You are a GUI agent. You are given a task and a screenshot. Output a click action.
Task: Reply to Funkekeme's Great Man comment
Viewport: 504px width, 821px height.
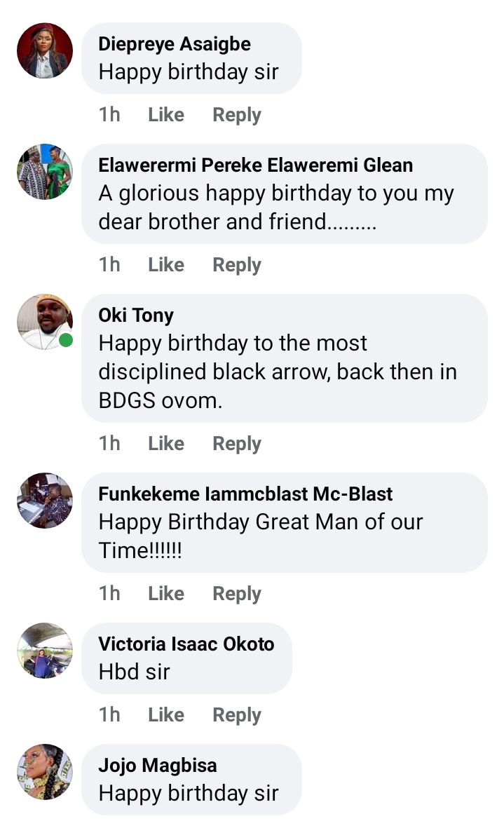236,593
